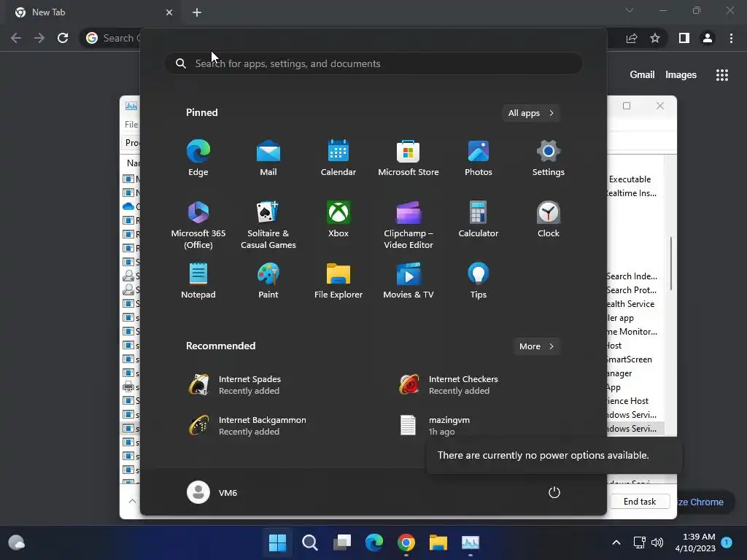Open the network status tray icon
Image resolution: width=747 pixels, height=560 pixels.
click(x=639, y=542)
